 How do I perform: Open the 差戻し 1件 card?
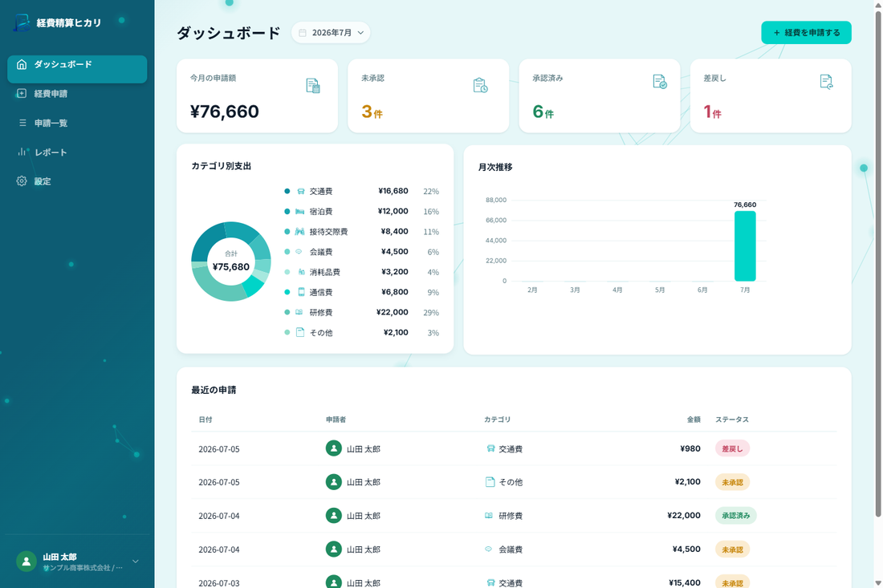(771, 96)
